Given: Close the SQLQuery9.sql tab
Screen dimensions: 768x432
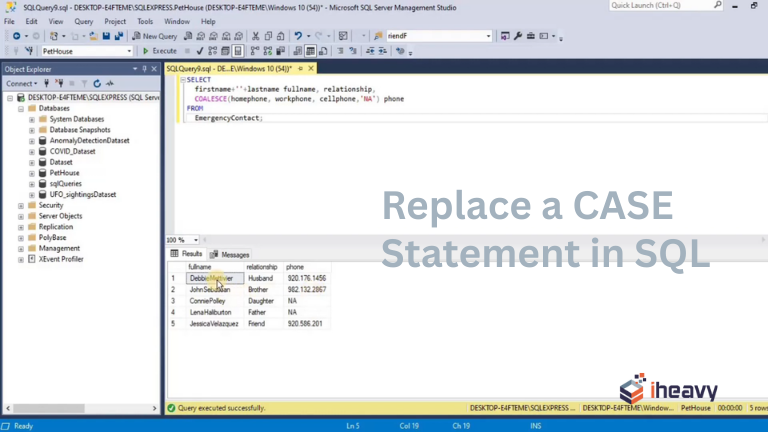Looking at the screenshot, I should tap(311, 69).
